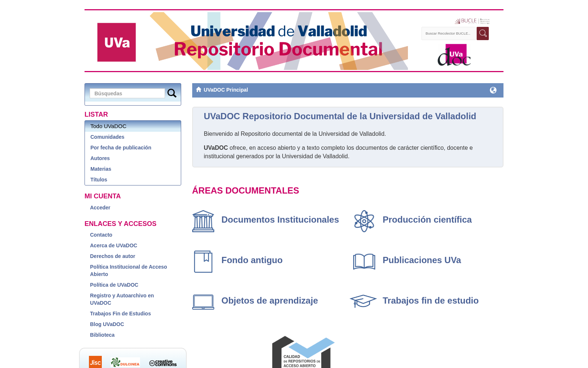This screenshot has width=588, height=368.
Task: Click the Publicaciones UVa open book icon
Action: point(364,262)
